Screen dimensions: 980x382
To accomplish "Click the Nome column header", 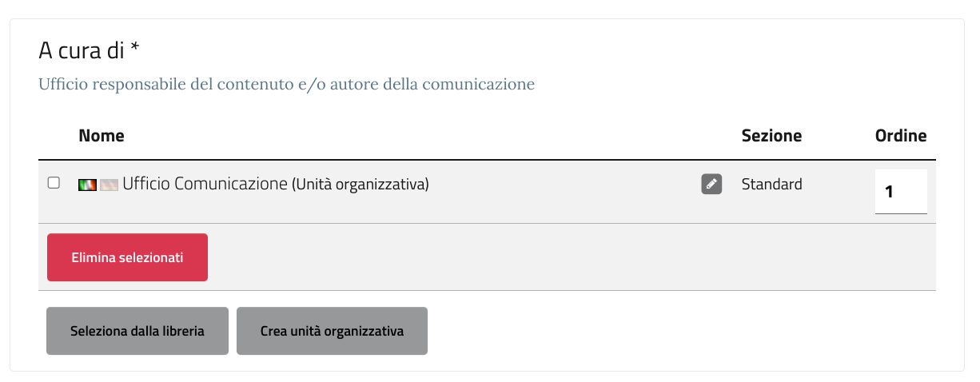I will tap(102, 136).
